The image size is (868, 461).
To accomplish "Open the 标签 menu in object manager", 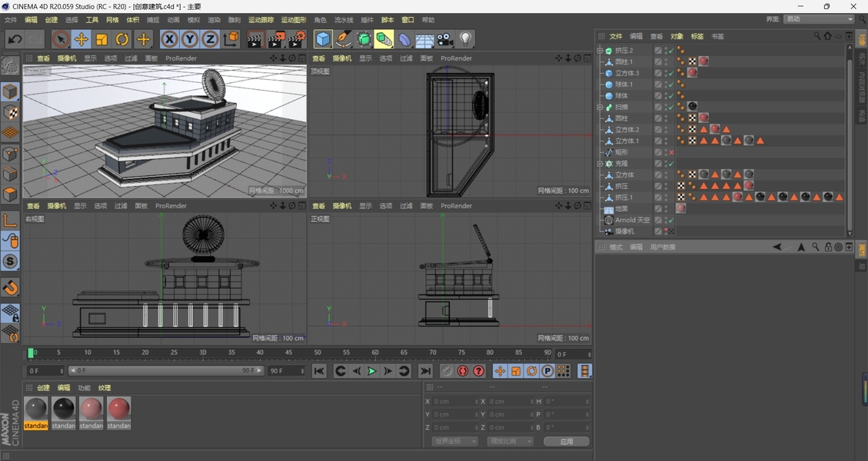I will point(697,36).
